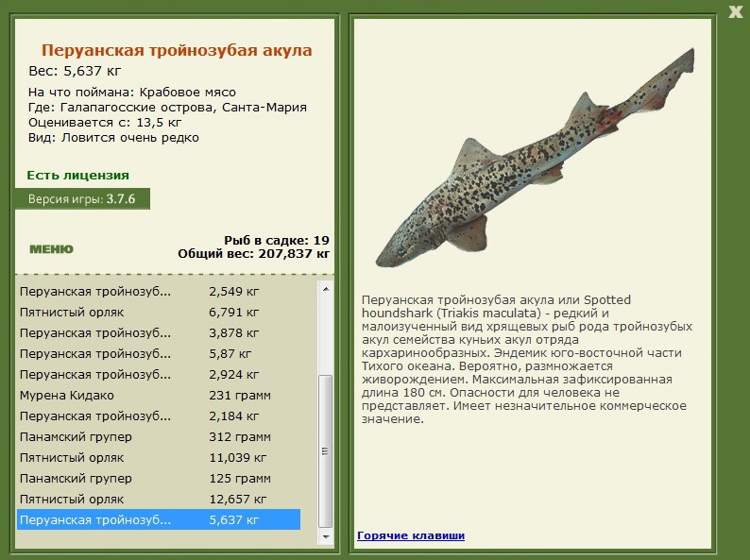The width and height of the screenshot is (750, 560).
Task: Select the 2,549 кг Перуанская тройнозуб row
Action: tap(159, 291)
